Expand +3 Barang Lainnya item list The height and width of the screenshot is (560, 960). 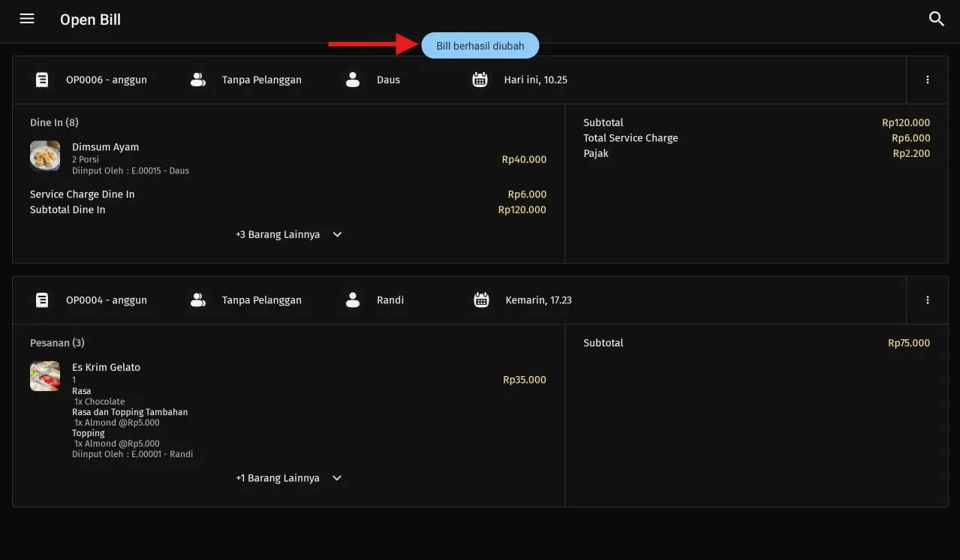point(278,235)
